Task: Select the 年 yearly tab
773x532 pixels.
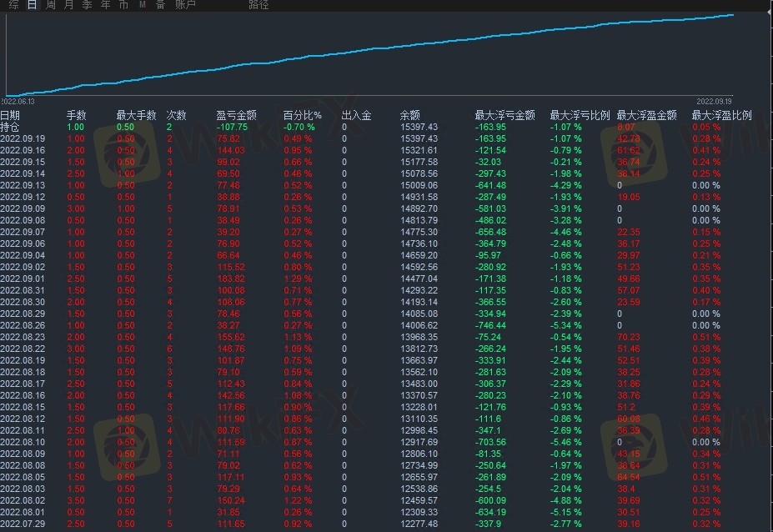Action: 105,5
